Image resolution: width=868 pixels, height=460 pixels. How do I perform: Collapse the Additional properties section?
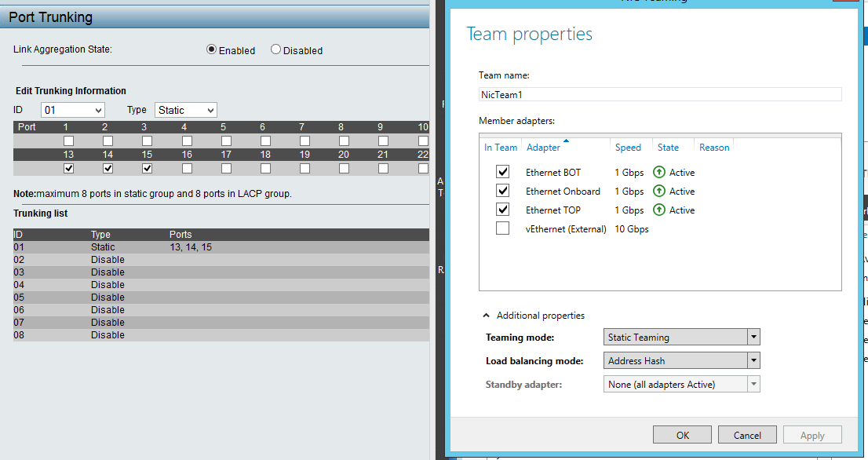[487, 316]
